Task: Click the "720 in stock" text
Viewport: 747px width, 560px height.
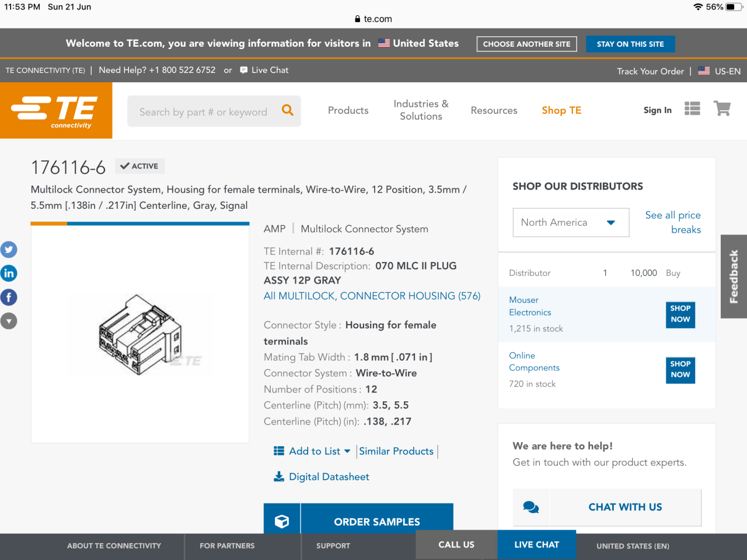Action: coord(532,384)
